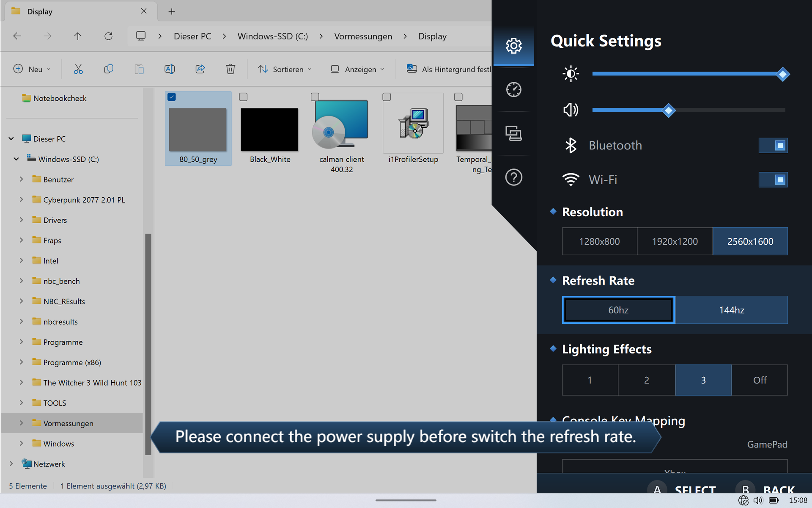The image size is (812, 508).
Task: Check the Black_White file checkbox
Action: 243,97
